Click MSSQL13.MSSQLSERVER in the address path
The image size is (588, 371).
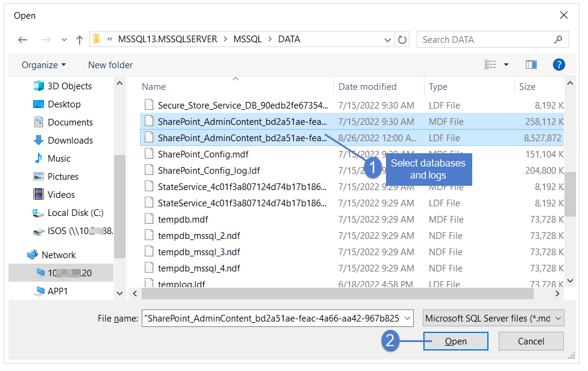pos(167,39)
